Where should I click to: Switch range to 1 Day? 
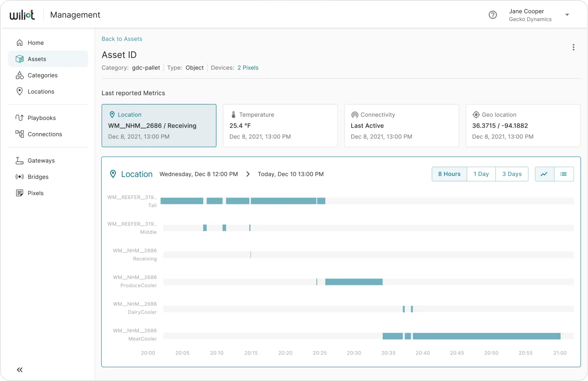(x=481, y=174)
